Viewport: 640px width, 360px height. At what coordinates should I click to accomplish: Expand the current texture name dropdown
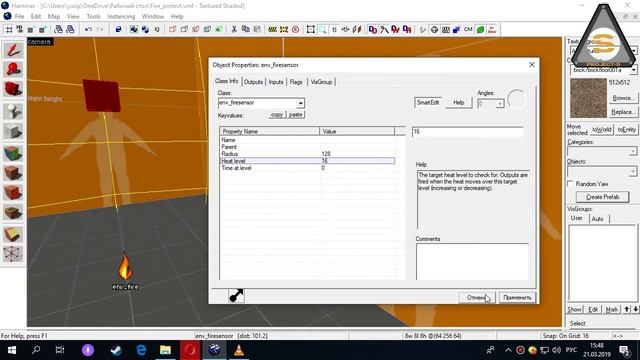click(x=633, y=70)
